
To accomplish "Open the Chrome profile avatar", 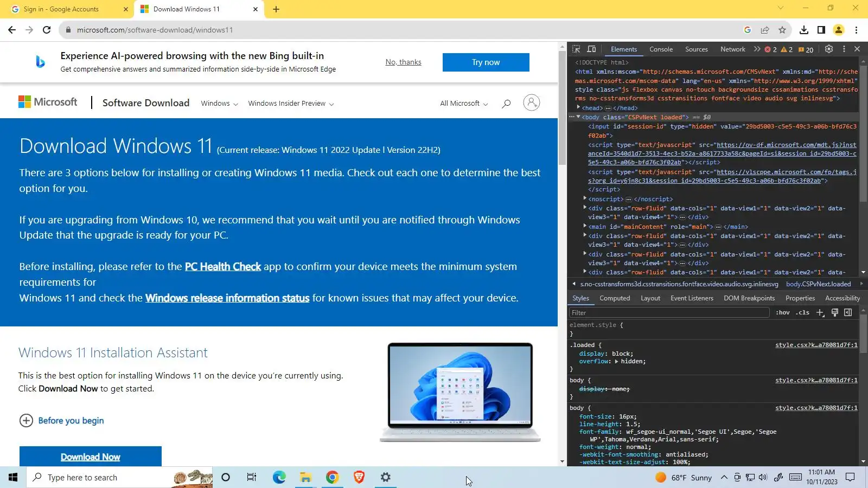I will pyautogui.click(x=839, y=30).
